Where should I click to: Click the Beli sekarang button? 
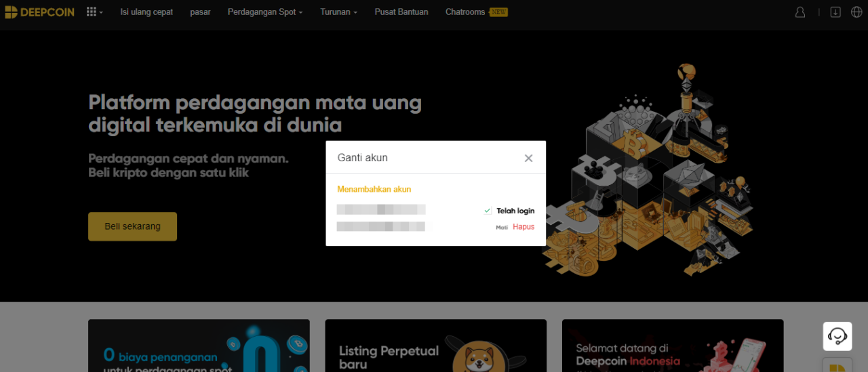pyautogui.click(x=132, y=226)
